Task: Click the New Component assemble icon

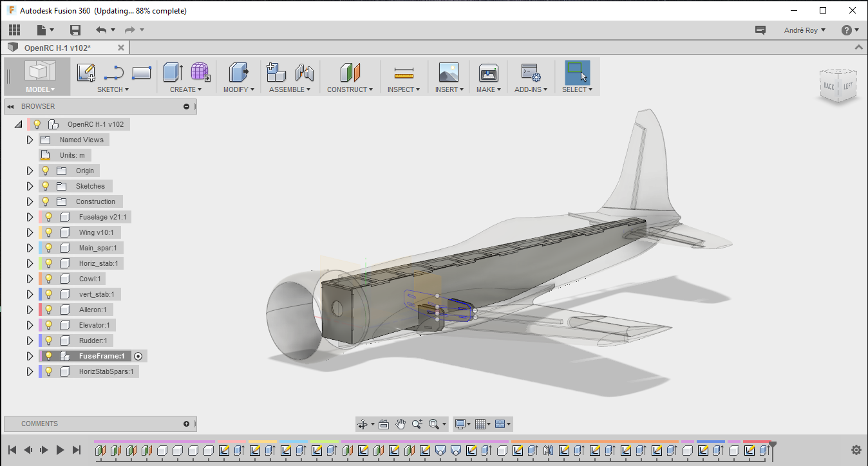Action: (276, 72)
